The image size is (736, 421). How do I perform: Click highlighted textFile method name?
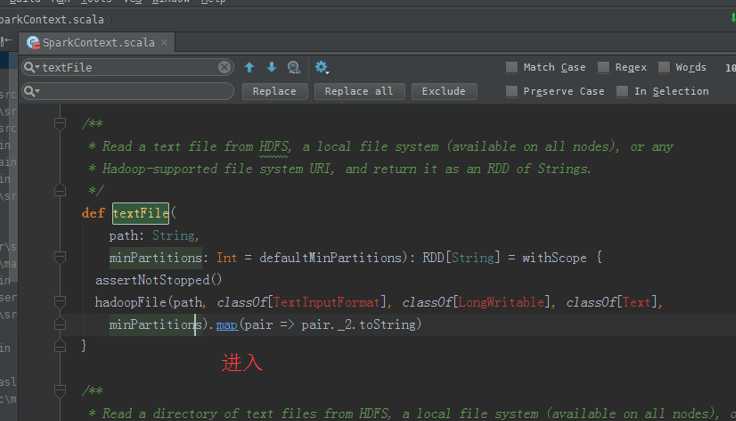[x=140, y=213]
